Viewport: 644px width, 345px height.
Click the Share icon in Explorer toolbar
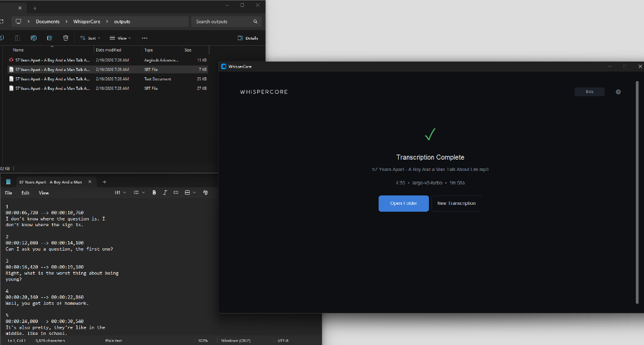(50, 38)
